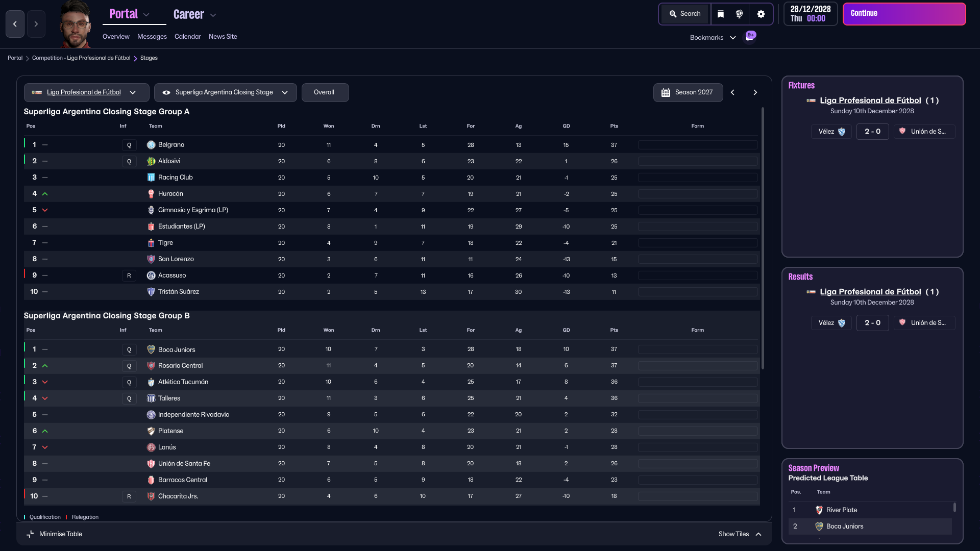Click the table's vertical scrollbar
Image resolution: width=980 pixels, height=551 pixels.
[x=763, y=238]
